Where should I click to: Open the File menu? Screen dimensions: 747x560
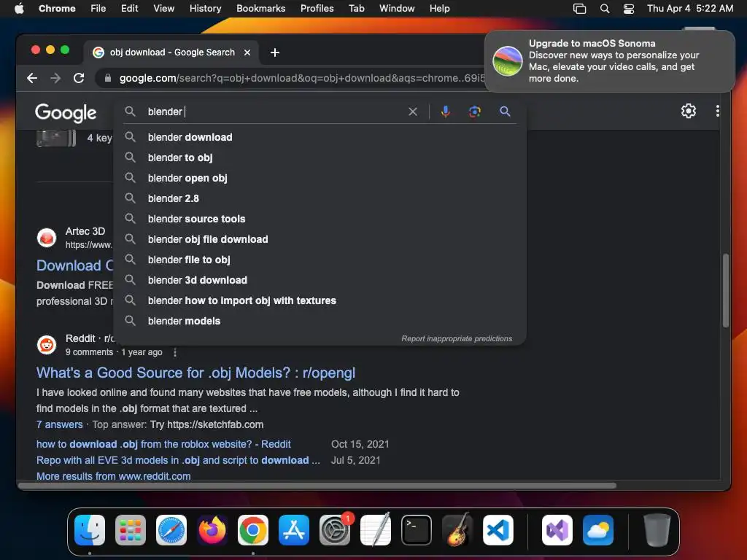pyautogui.click(x=98, y=9)
